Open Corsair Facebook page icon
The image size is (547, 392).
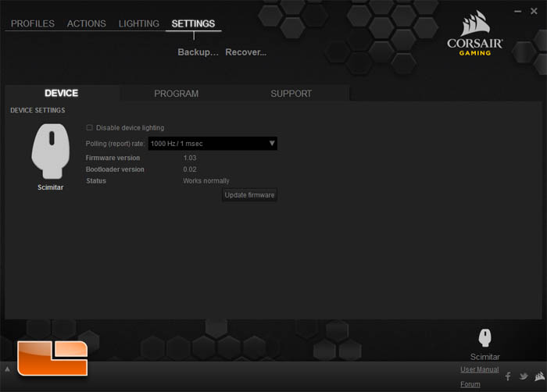coord(508,376)
